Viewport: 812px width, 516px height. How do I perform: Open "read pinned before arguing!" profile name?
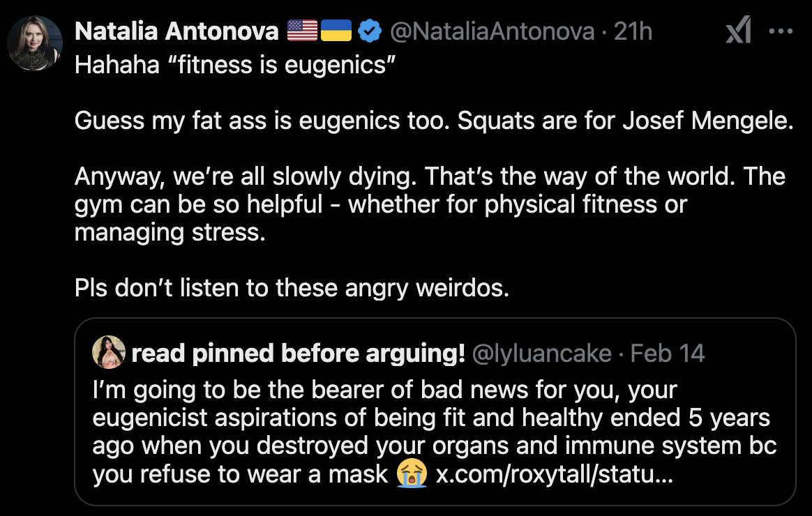click(x=298, y=354)
